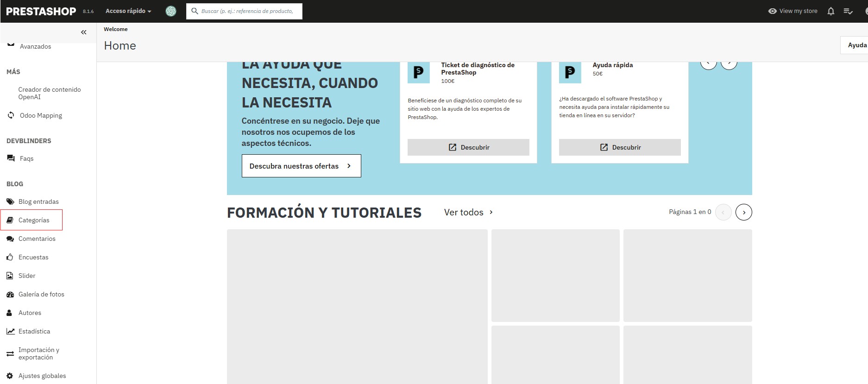Screen dimensions: 868x384
Task: Open notifications bell icon
Action: [x=831, y=11]
